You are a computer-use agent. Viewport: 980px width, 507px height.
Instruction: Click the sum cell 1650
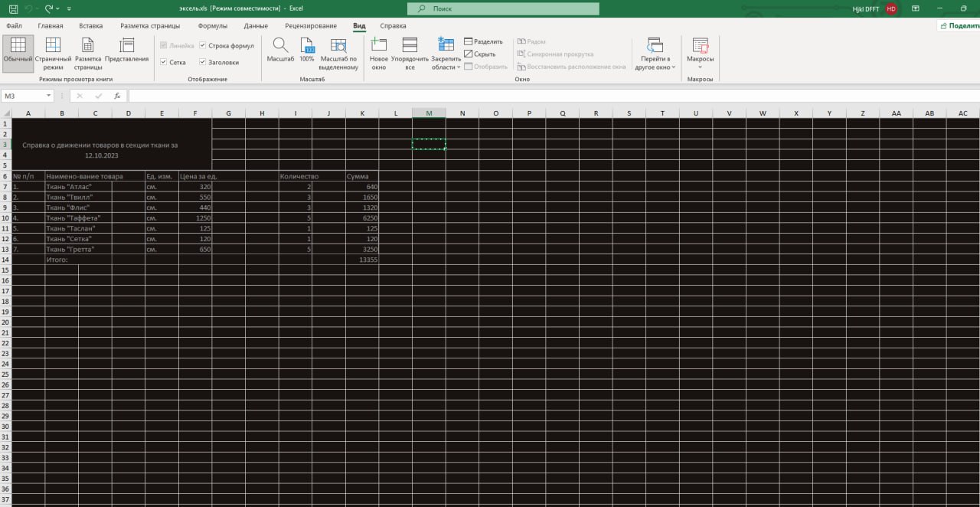click(x=362, y=197)
